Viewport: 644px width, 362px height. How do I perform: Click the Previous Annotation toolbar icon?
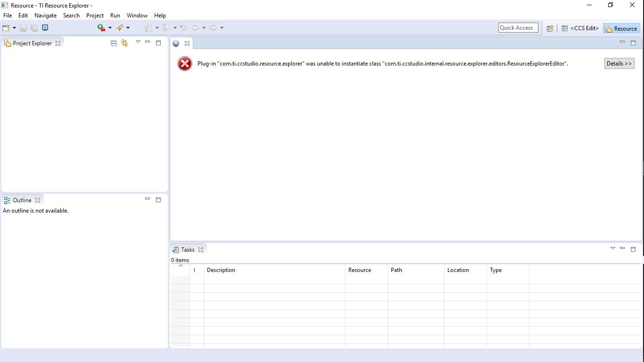coord(166,28)
